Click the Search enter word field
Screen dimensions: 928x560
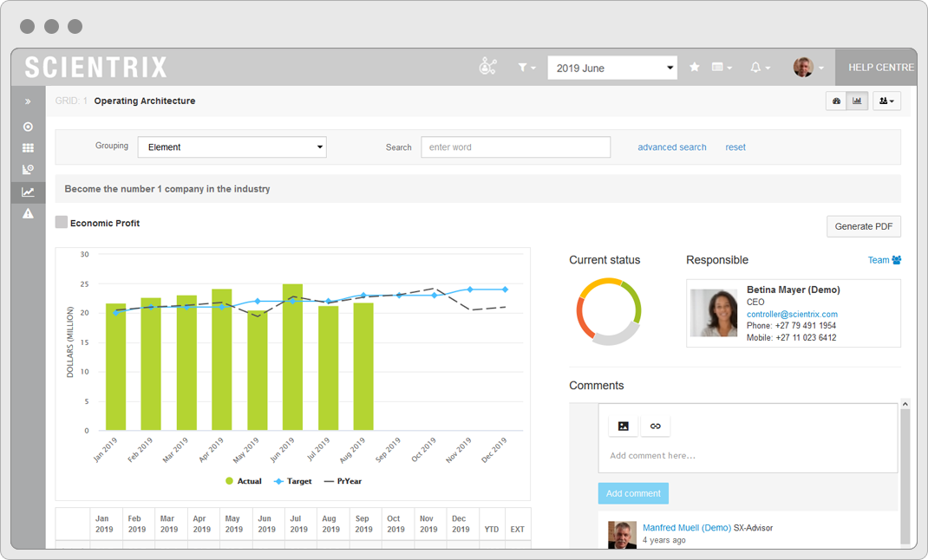click(515, 147)
